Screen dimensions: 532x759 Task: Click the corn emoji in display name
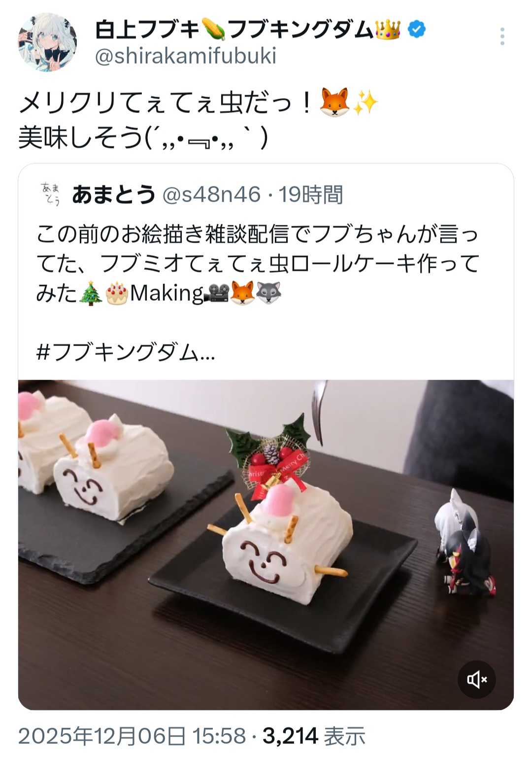[x=213, y=30]
